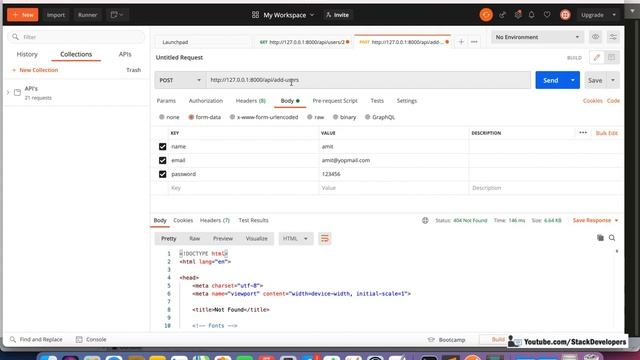The width and height of the screenshot is (640, 360).
Task: Click the New Collection link
Action: pos(36,70)
